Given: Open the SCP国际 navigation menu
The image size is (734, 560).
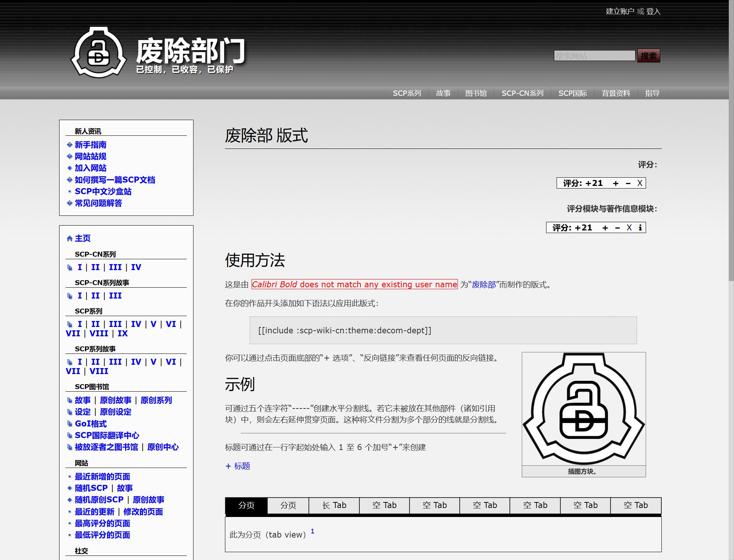Looking at the screenshot, I should (573, 93).
